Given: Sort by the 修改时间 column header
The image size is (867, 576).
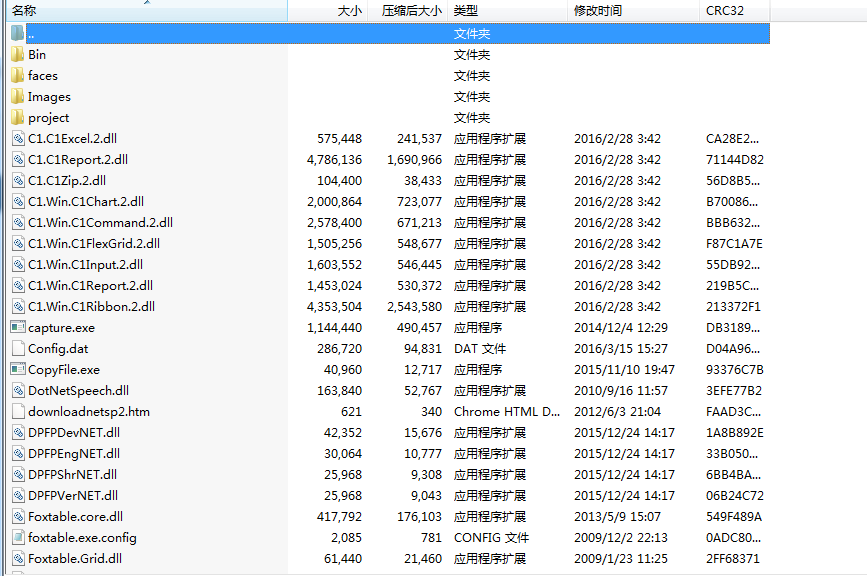Looking at the screenshot, I should pyautogui.click(x=634, y=11).
